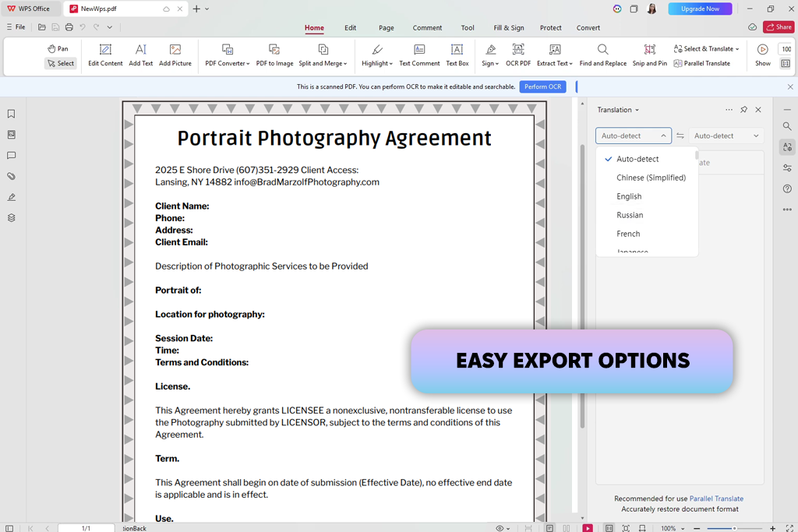Select the Text Comment tool
Screen dimensions: 798x532
[419, 55]
